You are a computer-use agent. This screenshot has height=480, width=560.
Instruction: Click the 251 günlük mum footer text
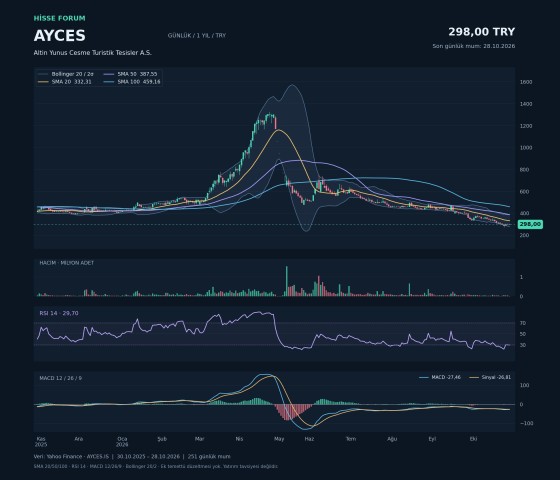coord(209,456)
